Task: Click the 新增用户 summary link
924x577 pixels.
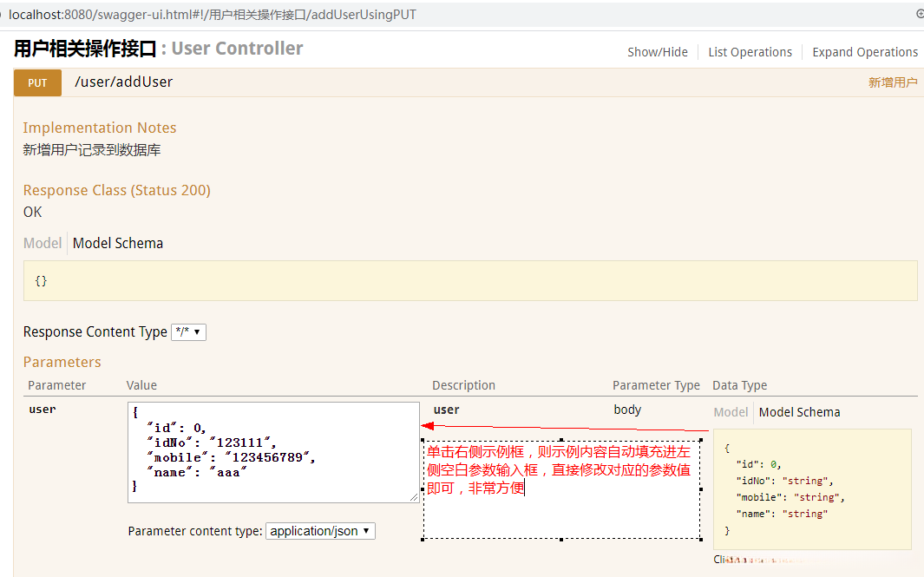Action: tap(892, 82)
